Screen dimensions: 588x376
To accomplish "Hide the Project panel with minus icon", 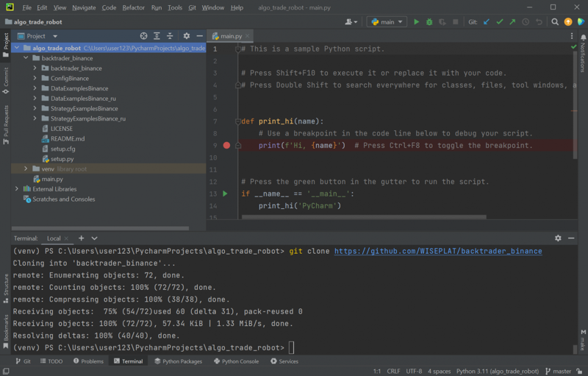I will click(199, 36).
